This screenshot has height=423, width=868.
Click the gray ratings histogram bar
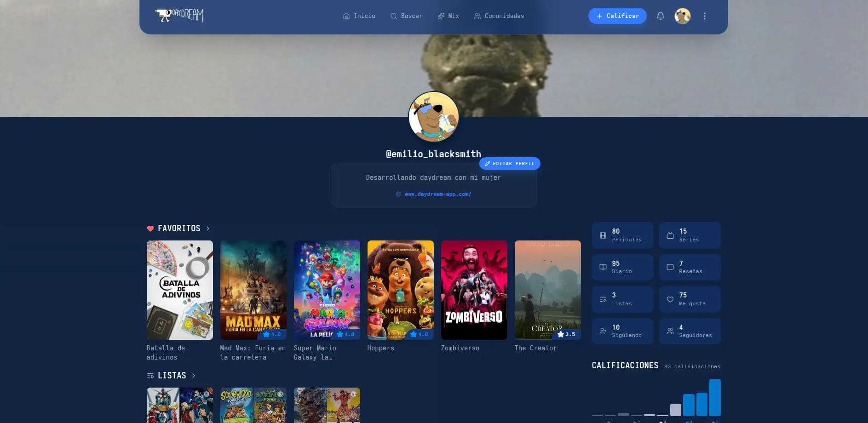pos(676,410)
